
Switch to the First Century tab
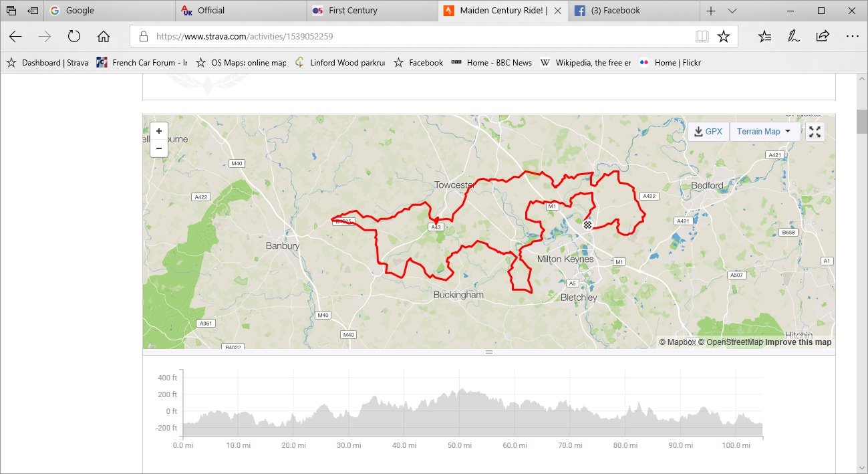(x=372, y=11)
